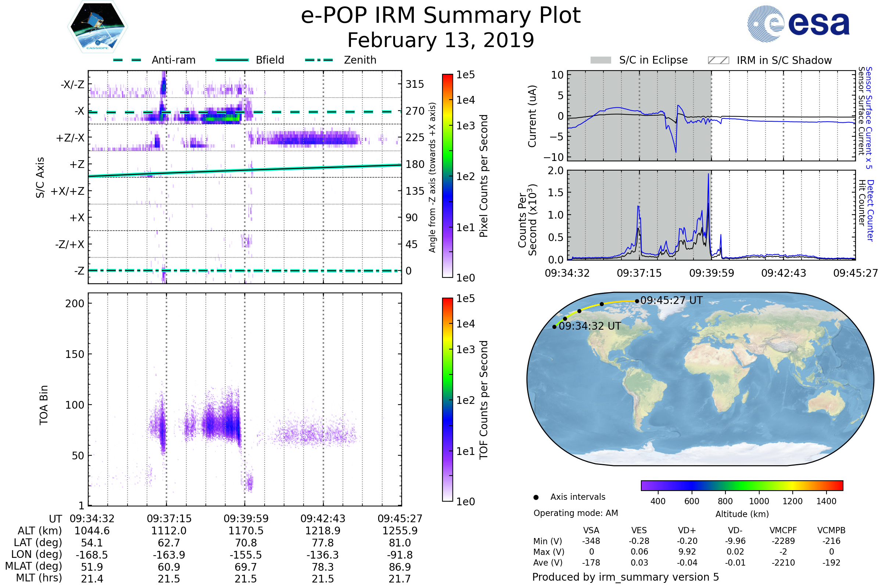Click the TOF Counts per Second colorbar
Screen dimensions: 882x588
click(447, 399)
